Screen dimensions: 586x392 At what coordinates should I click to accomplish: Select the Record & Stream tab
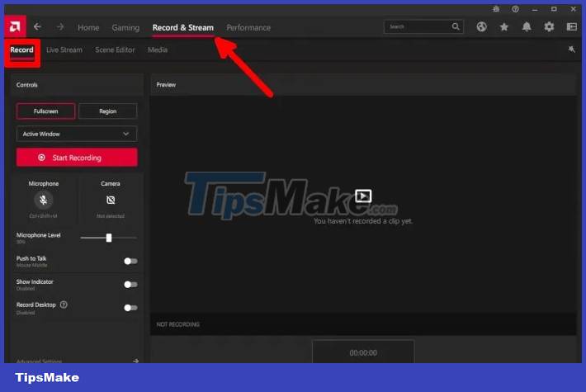(x=183, y=28)
